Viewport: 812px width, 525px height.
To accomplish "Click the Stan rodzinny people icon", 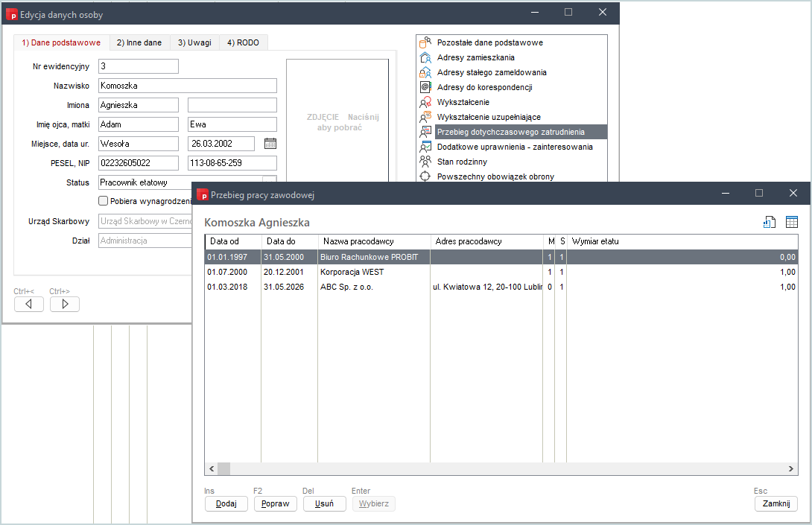I will point(425,162).
